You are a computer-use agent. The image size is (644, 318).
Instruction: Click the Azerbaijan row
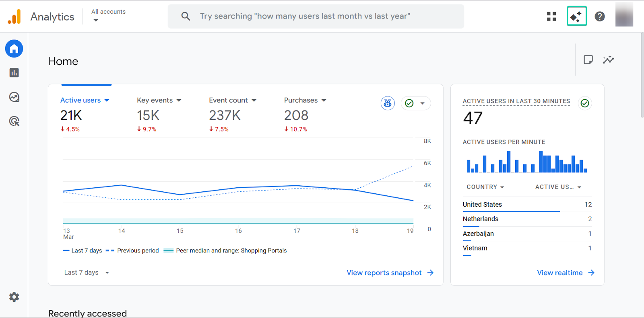click(527, 234)
